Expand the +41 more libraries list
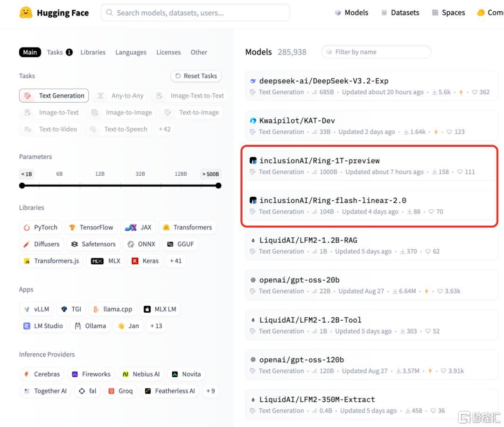This screenshot has width=504, height=427. pos(175,261)
